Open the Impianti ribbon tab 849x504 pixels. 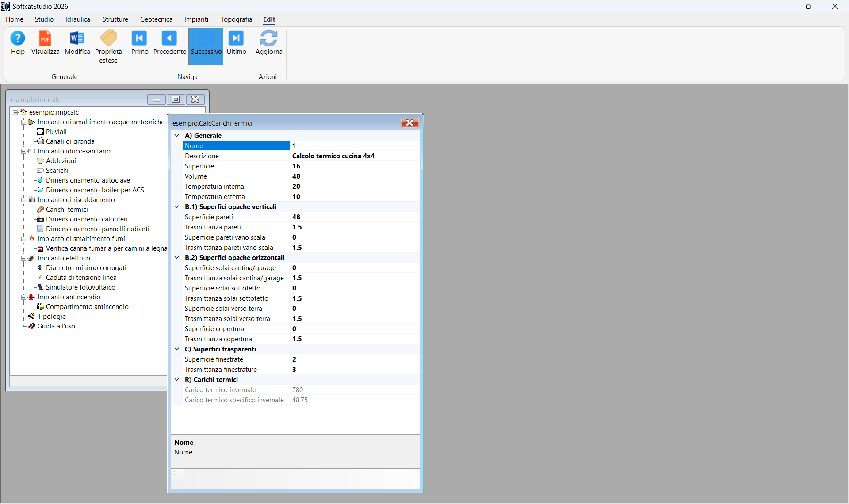[196, 19]
